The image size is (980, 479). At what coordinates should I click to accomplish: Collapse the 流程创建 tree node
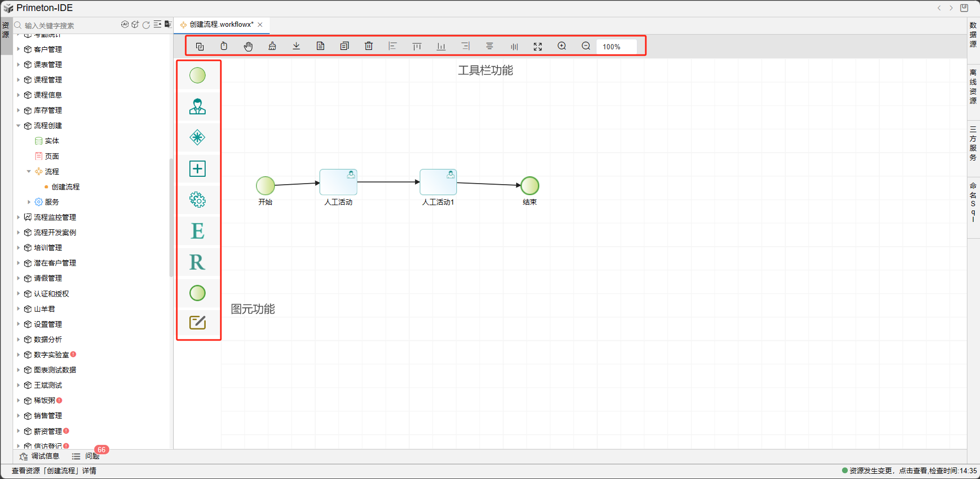click(x=18, y=126)
